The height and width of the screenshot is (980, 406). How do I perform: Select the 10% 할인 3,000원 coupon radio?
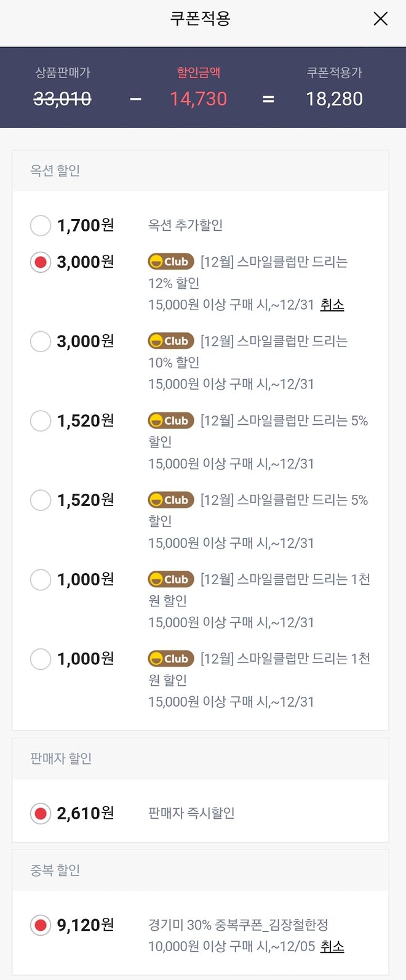point(41,341)
